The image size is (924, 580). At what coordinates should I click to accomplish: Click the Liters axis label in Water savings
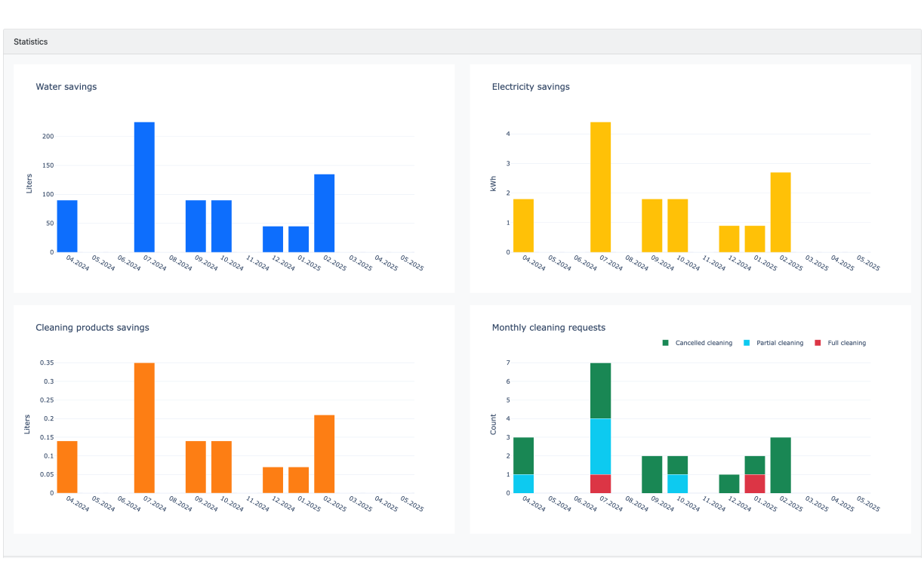click(x=29, y=184)
